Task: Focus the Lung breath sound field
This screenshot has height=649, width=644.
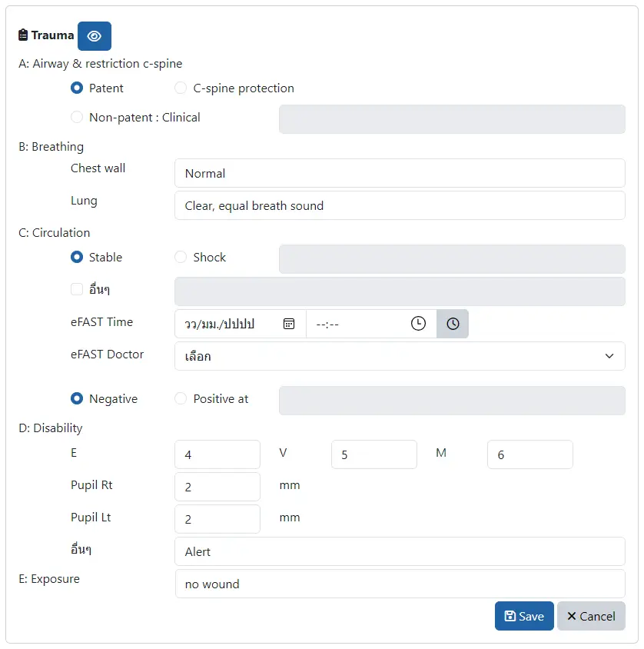Action: pos(400,205)
